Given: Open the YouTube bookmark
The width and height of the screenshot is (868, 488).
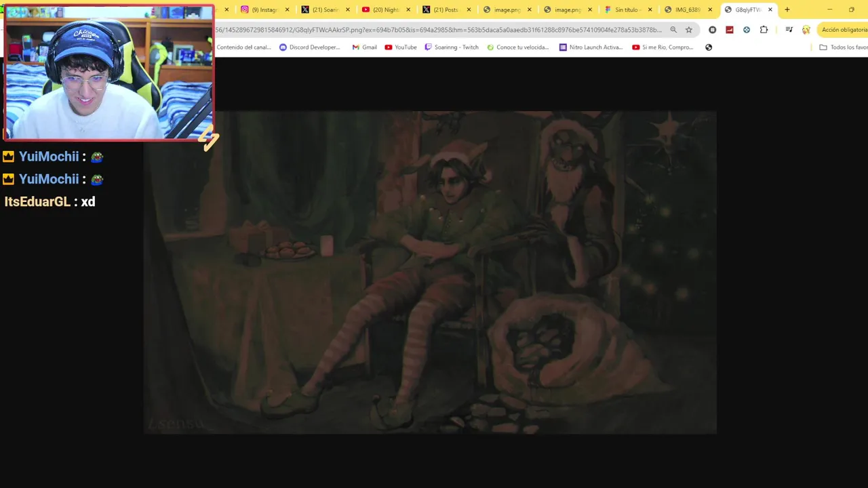Looking at the screenshot, I should (401, 47).
